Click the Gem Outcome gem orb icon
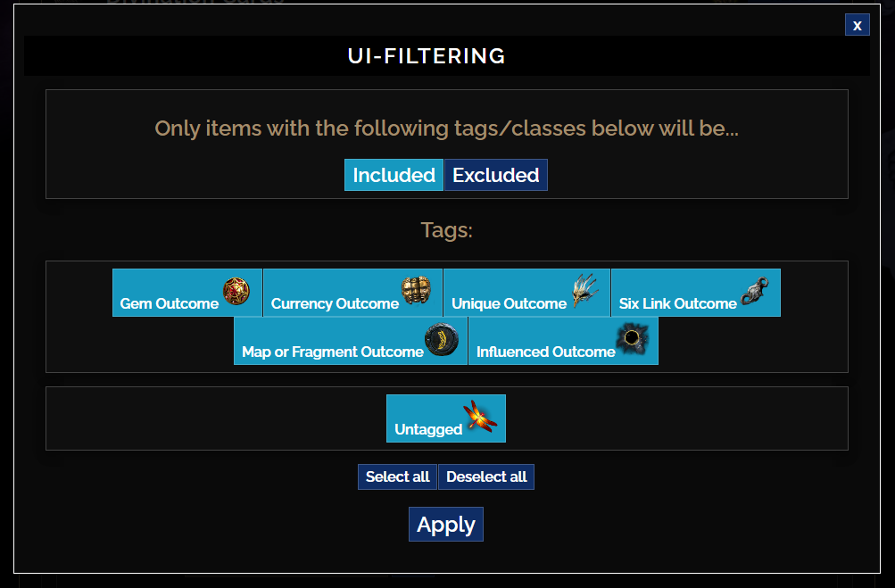 tap(236, 291)
